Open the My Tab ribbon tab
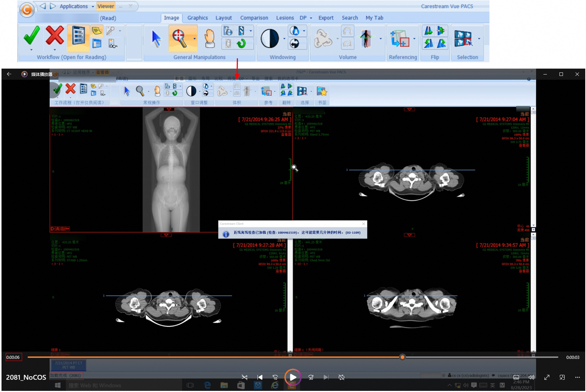The image size is (586, 392). [x=374, y=18]
